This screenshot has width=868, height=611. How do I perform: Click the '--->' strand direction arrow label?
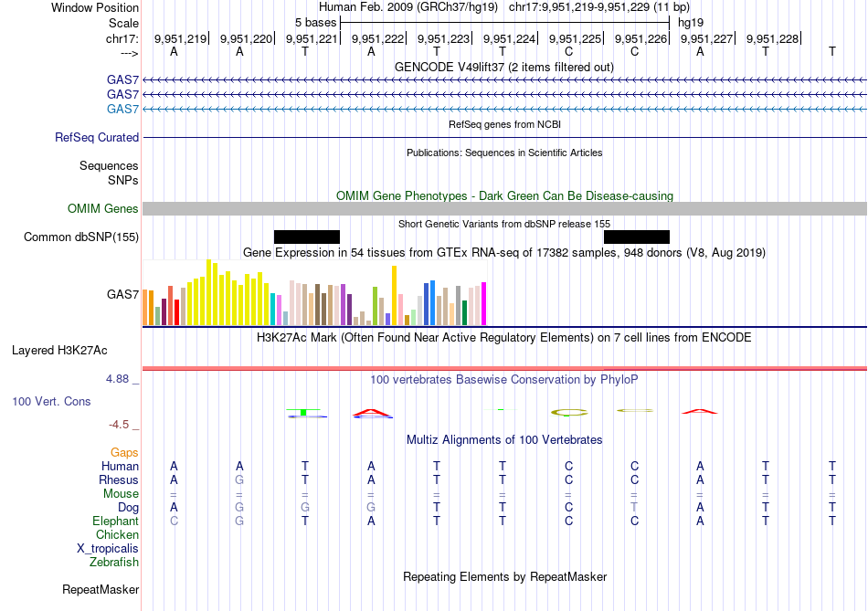coord(130,53)
